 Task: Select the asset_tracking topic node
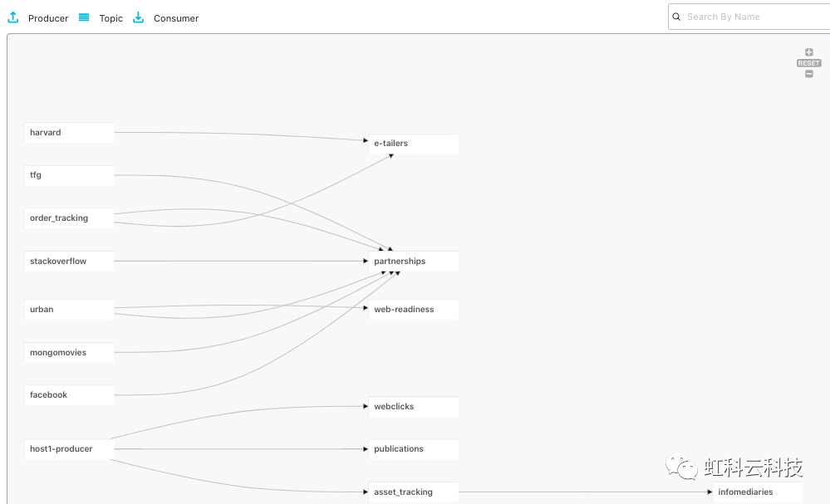tap(414, 492)
